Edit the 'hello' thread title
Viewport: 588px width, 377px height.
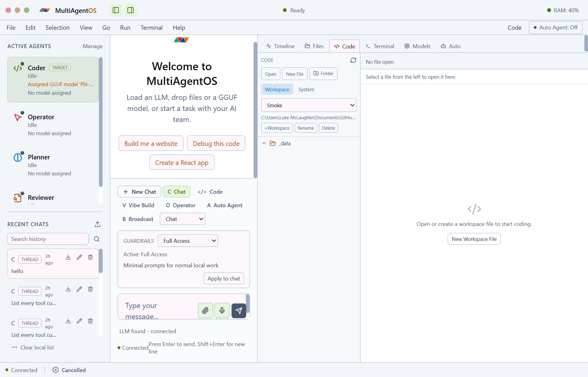(x=79, y=257)
